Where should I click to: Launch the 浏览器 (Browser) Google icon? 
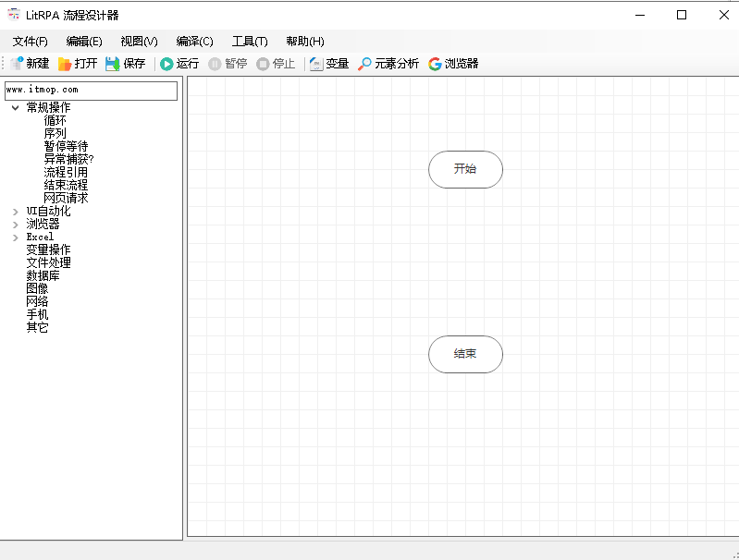[435, 64]
